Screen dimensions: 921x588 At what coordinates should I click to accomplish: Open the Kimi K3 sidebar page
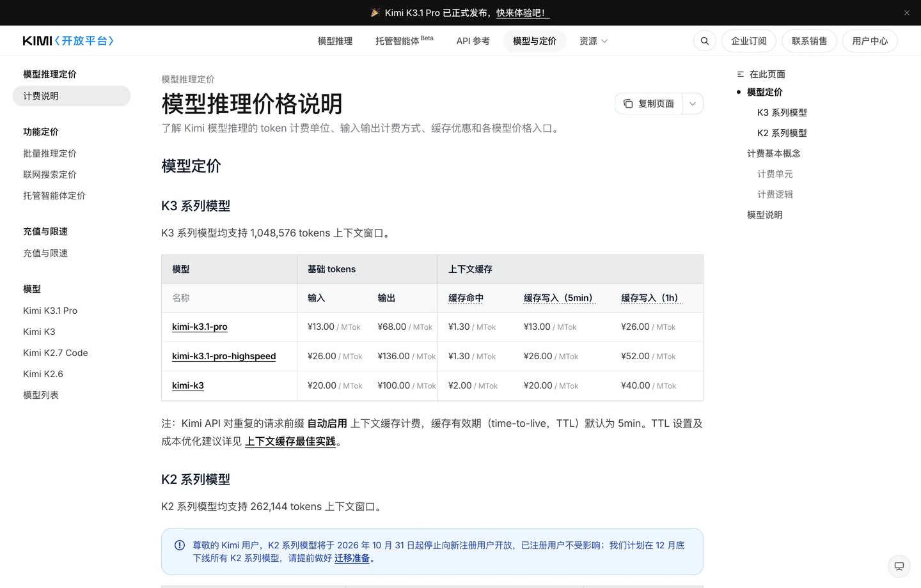pyautogui.click(x=39, y=332)
